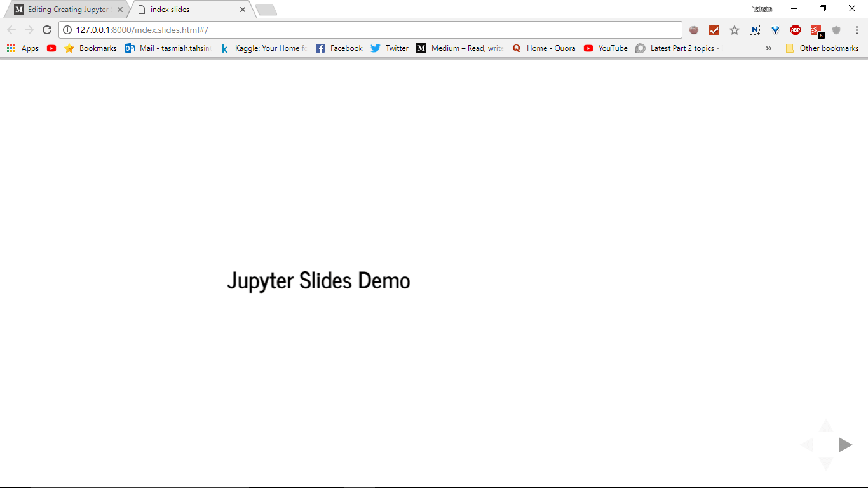This screenshot has height=488, width=868.
Task: Open the Other bookmarks folder
Action: coord(822,48)
